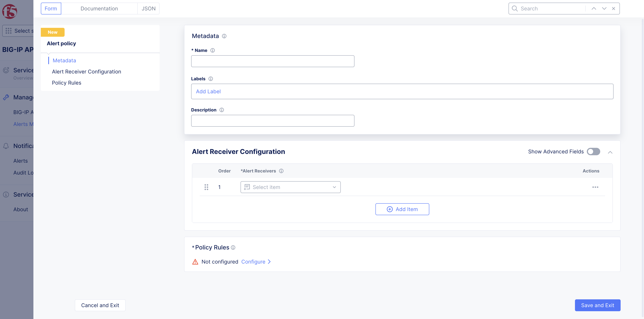Go to next search result arrow
The image size is (644, 319).
(604, 9)
